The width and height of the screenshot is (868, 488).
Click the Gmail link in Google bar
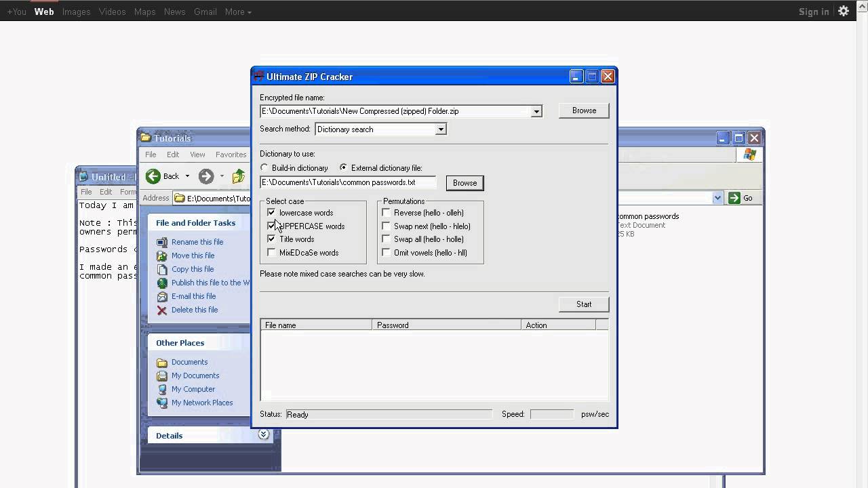pos(205,12)
